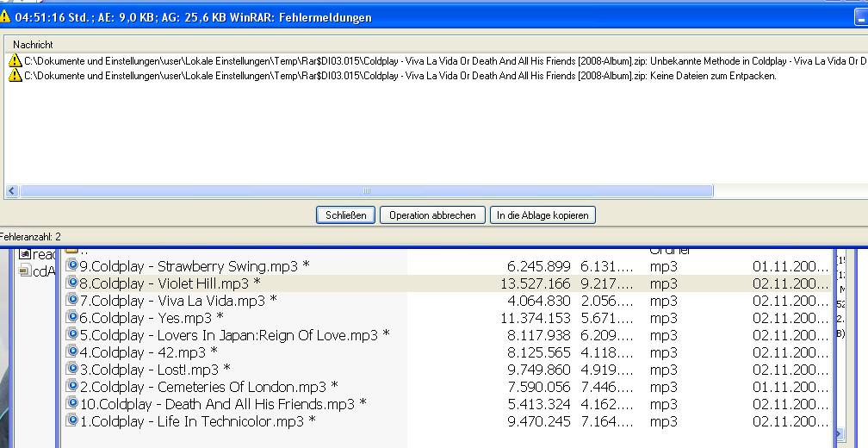Click mp3 icon of Life In Technicolor file
This screenshot has height=448, width=868.
71,420
